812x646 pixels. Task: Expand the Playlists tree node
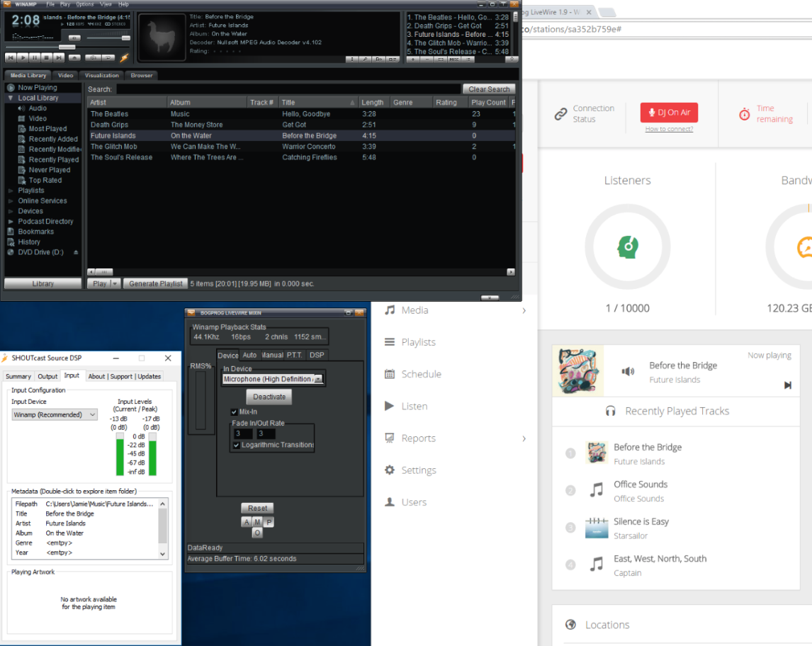(x=11, y=191)
